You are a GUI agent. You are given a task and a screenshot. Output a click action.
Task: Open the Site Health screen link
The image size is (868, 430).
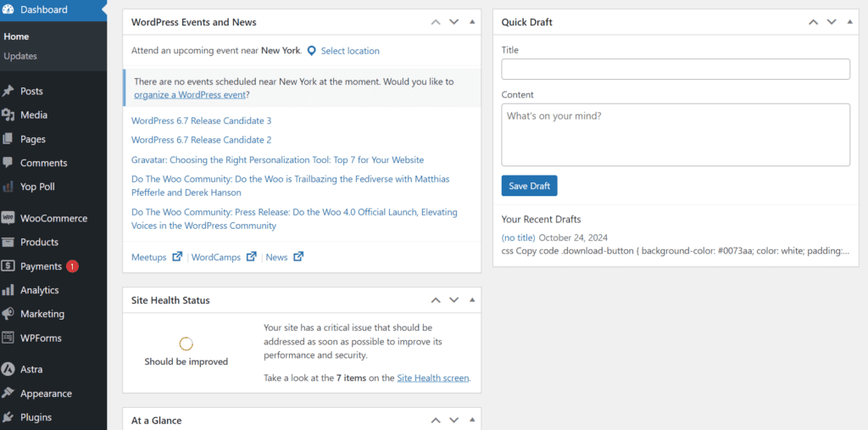click(433, 378)
